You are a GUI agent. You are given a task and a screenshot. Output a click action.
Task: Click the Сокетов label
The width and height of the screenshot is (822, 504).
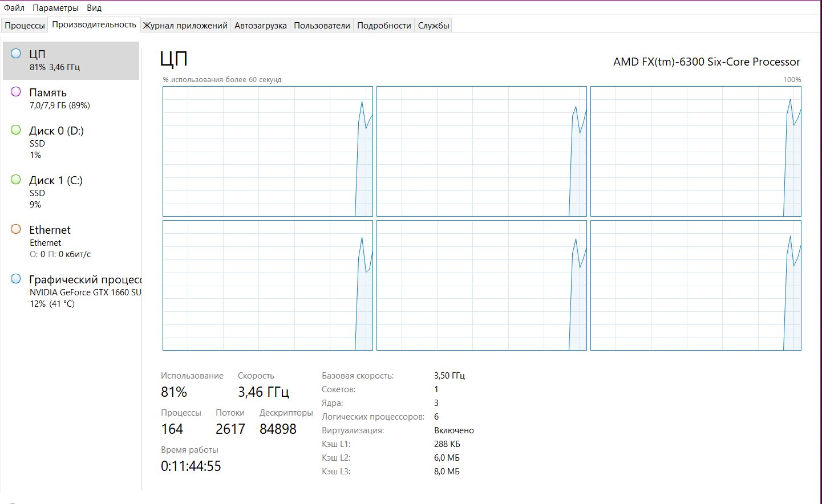[339, 389]
